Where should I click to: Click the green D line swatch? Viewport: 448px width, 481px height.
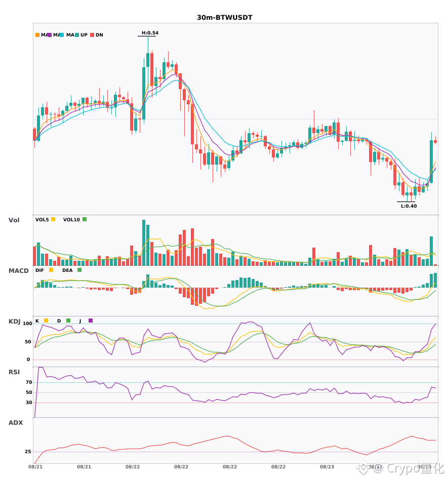coord(68,320)
